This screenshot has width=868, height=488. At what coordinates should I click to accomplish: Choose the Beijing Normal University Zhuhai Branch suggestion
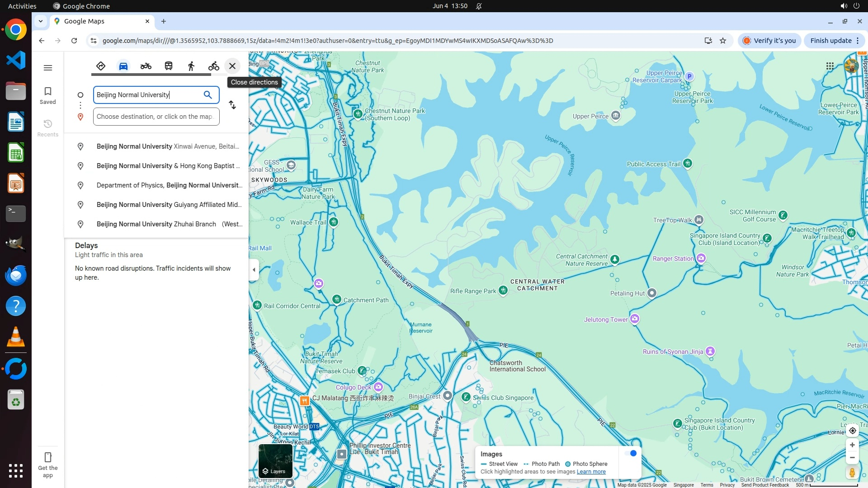tap(169, 224)
